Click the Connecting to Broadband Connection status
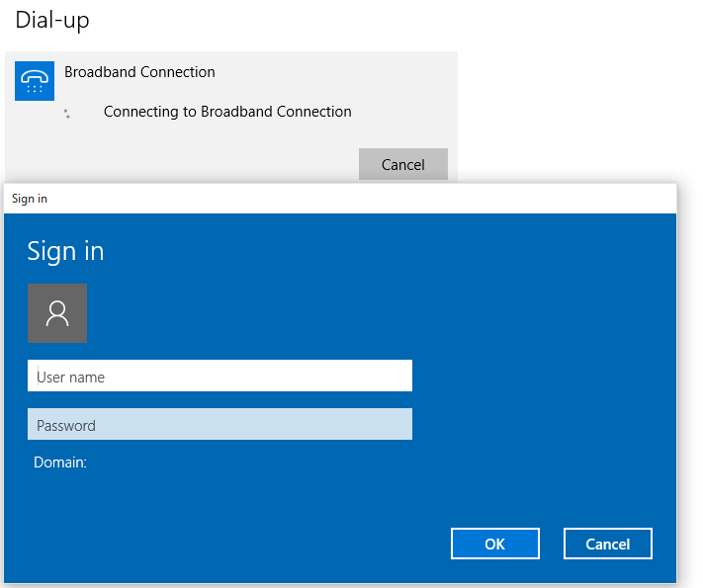703x588 pixels. [x=227, y=112]
